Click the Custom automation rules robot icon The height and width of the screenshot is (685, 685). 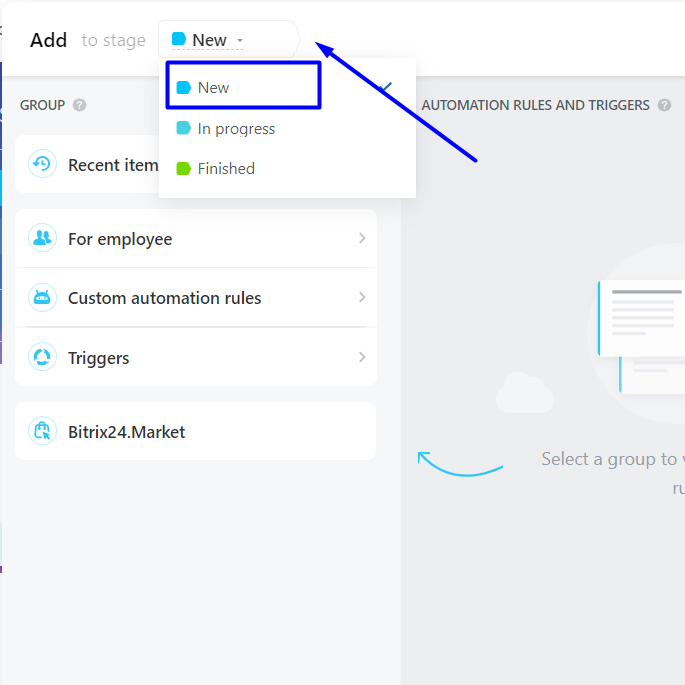pyautogui.click(x=42, y=298)
